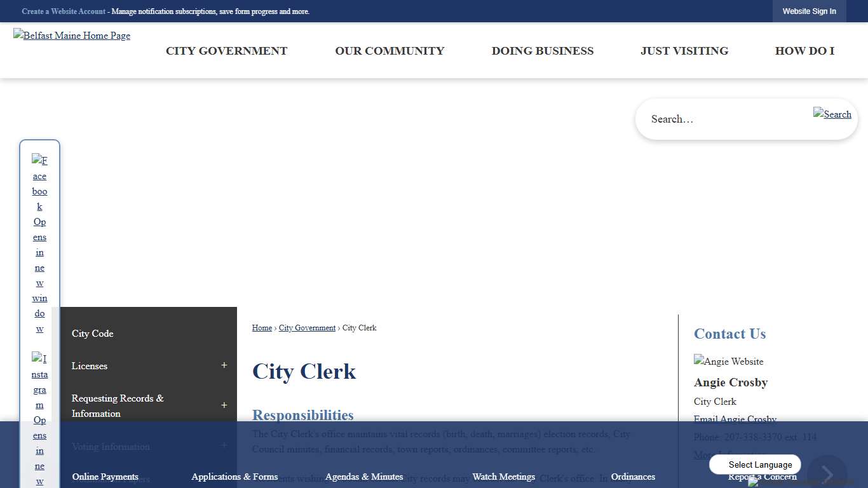Click the Search magnifier icon

[x=832, y=114]
